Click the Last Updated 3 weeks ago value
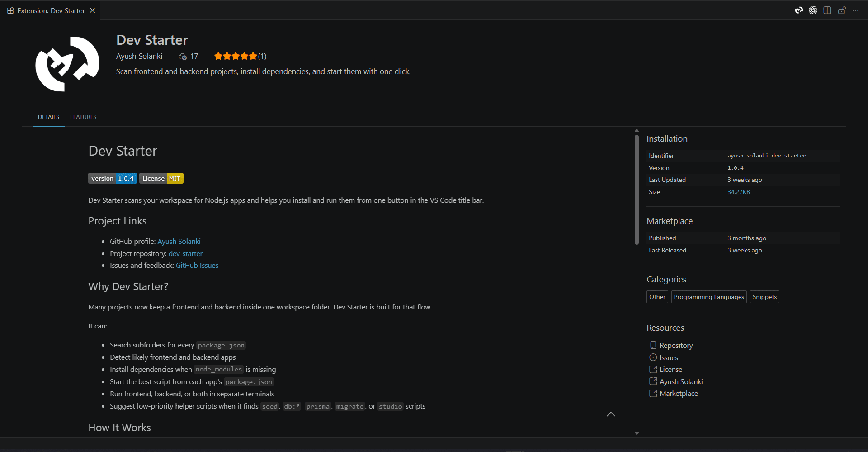The width and height of the screenshot is (868, 452). click(745, 180)
